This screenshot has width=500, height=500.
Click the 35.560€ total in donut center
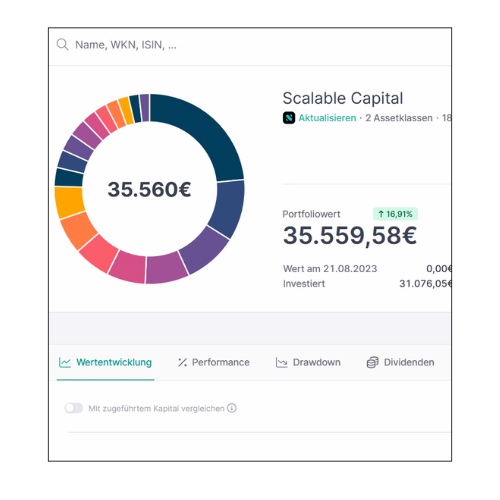click(x=149, y=189)
